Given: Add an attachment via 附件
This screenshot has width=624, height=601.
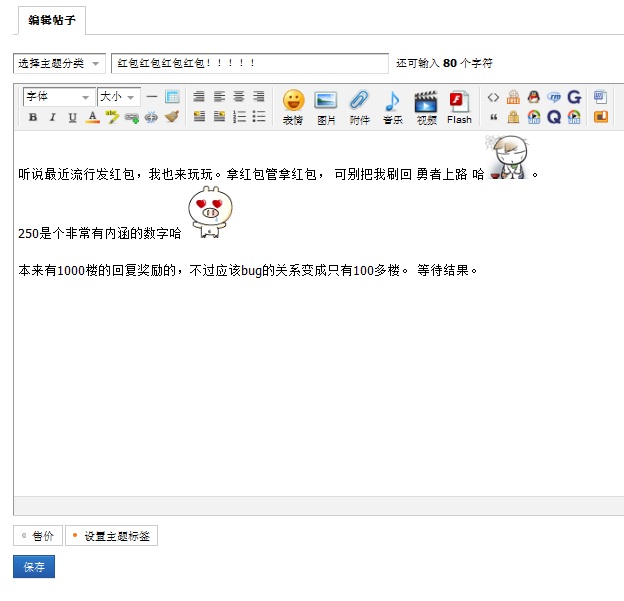Looking at the screenshot, I should (x=359, y=107).
